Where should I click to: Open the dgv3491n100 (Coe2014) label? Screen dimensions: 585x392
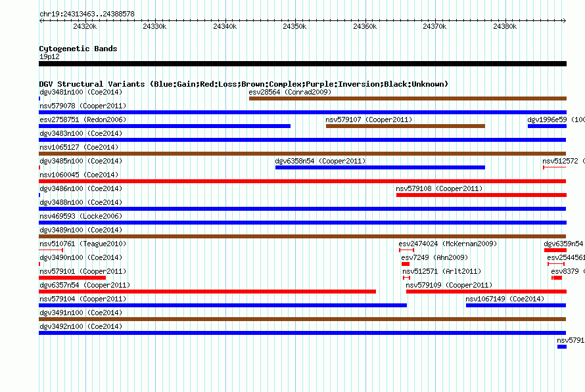coord(81,313)
